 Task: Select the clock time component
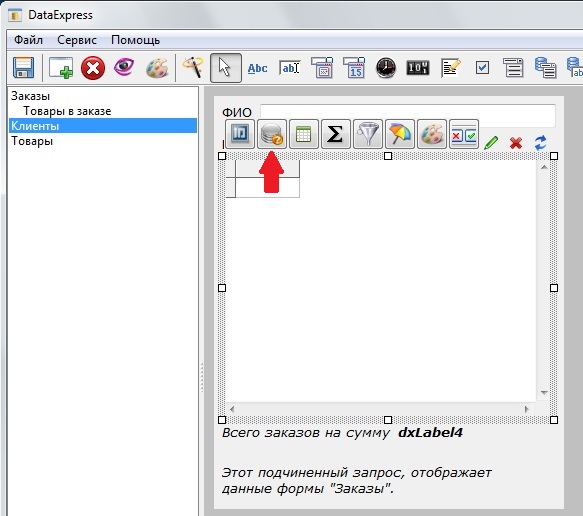[386, 68]
